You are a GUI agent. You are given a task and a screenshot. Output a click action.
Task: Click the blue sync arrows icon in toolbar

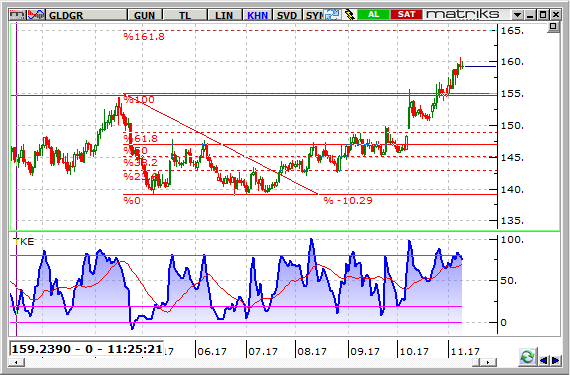[x=332, y=15]
